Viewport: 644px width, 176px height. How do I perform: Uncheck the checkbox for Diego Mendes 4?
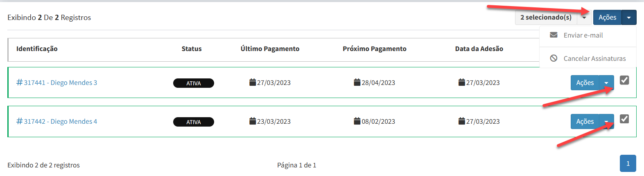624,119
